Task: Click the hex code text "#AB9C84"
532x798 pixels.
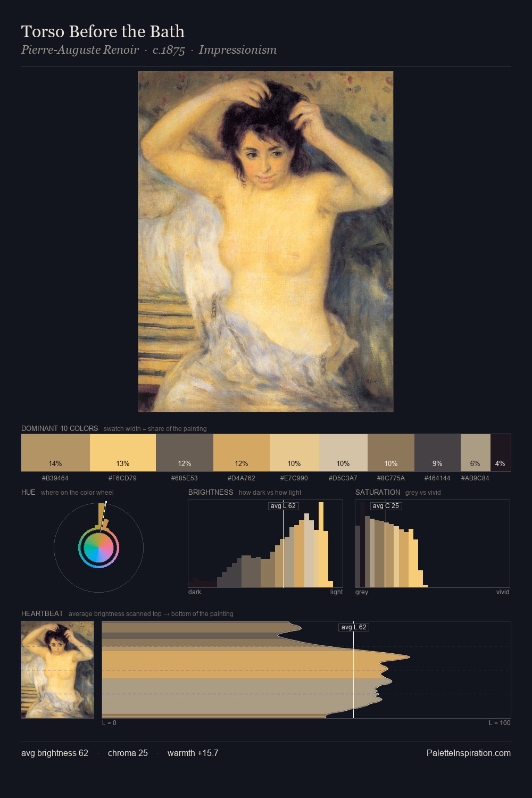Action: [475, 478]
